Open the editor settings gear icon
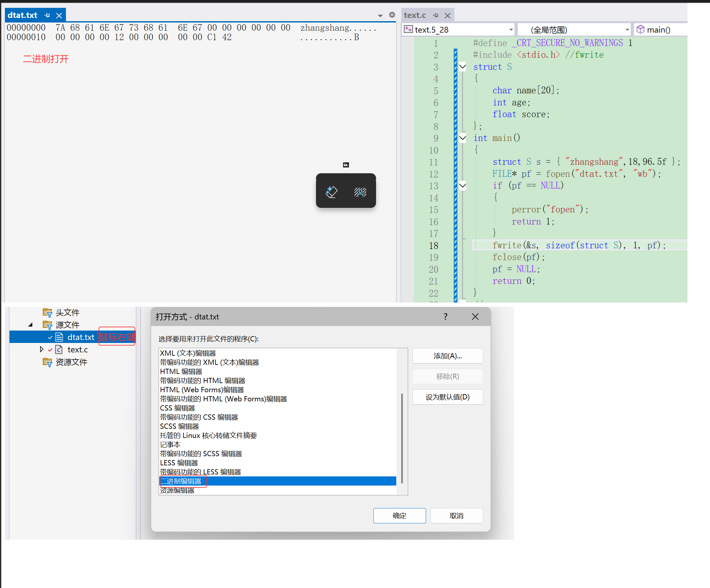 point(392,15)
